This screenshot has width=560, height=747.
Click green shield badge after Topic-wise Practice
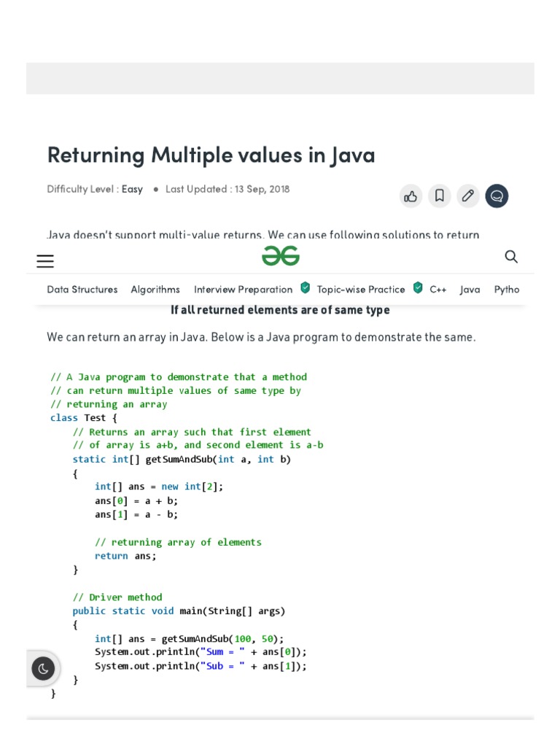pyautogui.click(x=418, y=287)
